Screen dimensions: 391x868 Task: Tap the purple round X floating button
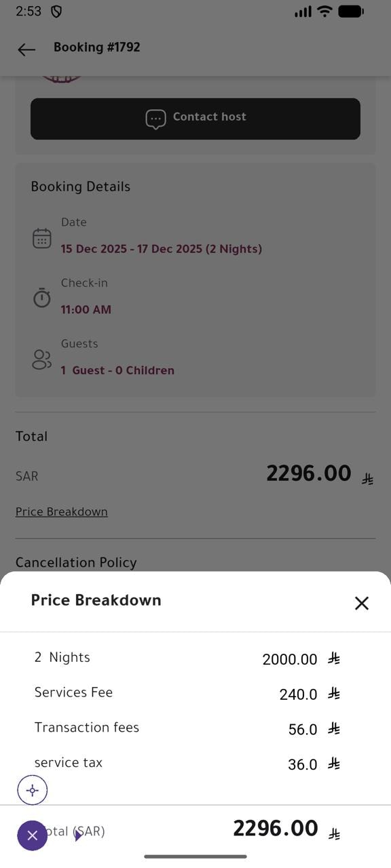[x=32, y=835]
